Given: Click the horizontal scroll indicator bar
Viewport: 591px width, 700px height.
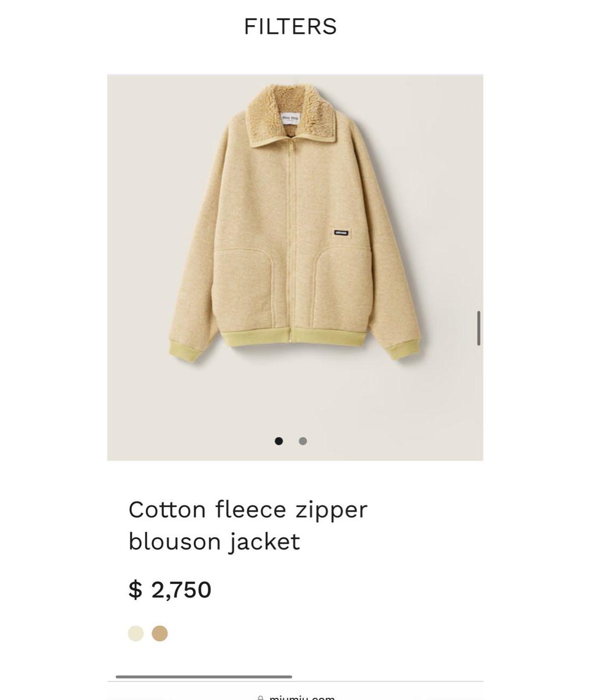Looking at the screenshot, I should pyautogui.click(x=204, y=676).
